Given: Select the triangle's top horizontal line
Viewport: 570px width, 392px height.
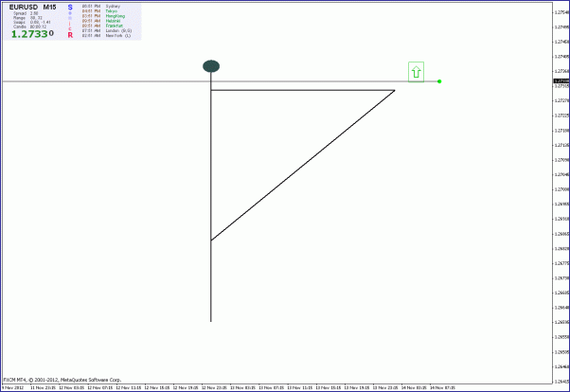Looking at the screenshot, I should click(x=303, y=90).
